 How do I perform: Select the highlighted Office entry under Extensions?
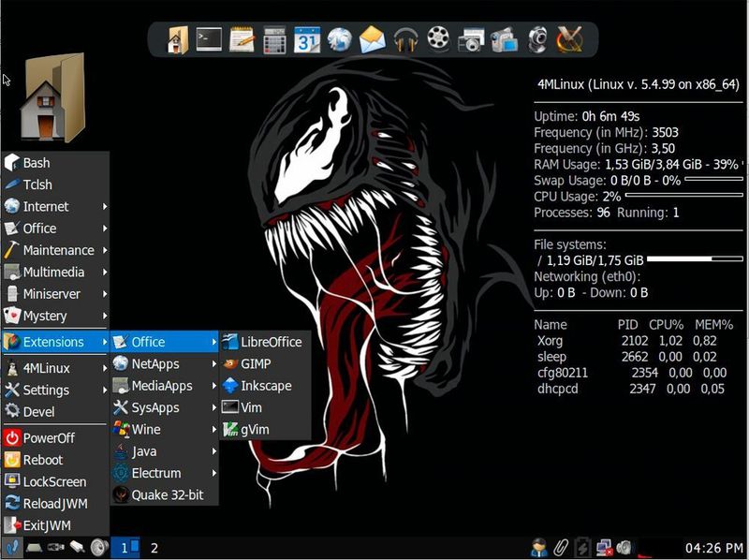[x=165, y=342]
